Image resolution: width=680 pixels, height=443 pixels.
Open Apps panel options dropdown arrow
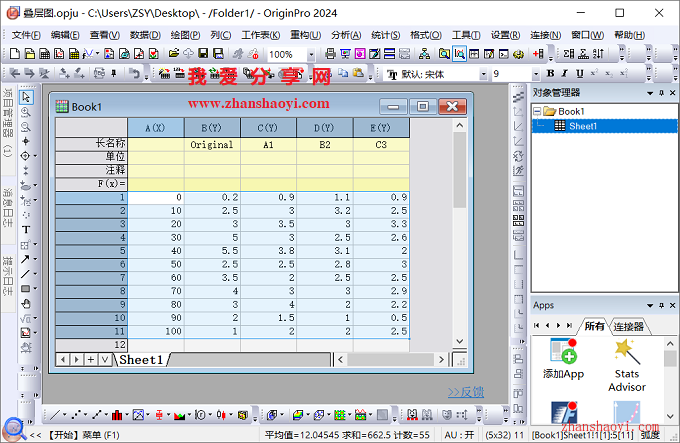pos(650,306)
